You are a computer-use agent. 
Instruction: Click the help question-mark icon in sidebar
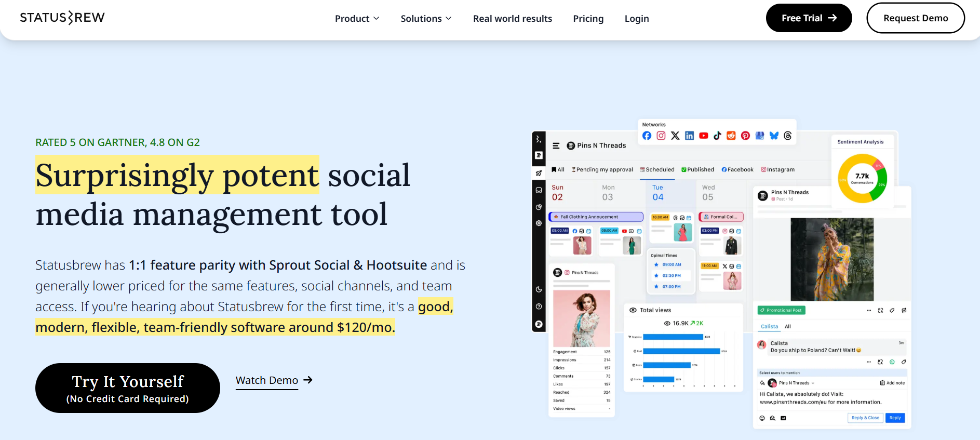tap(539, 306)
